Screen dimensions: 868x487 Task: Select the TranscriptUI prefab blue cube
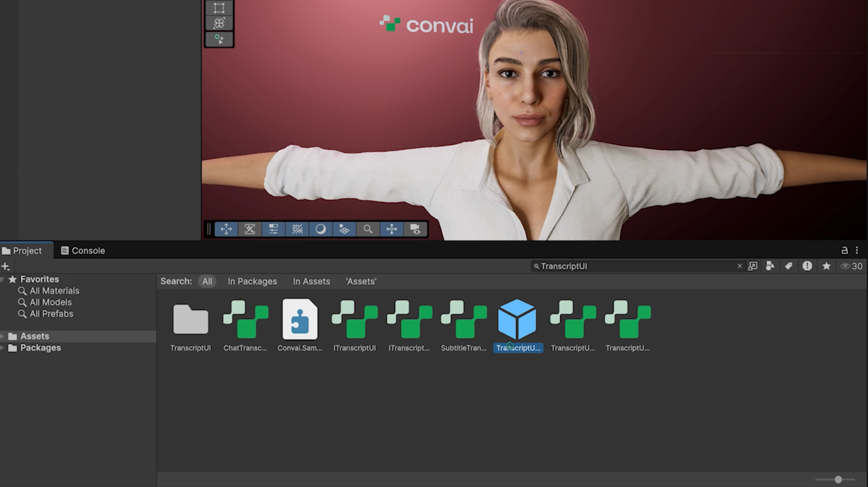[517, 319]
